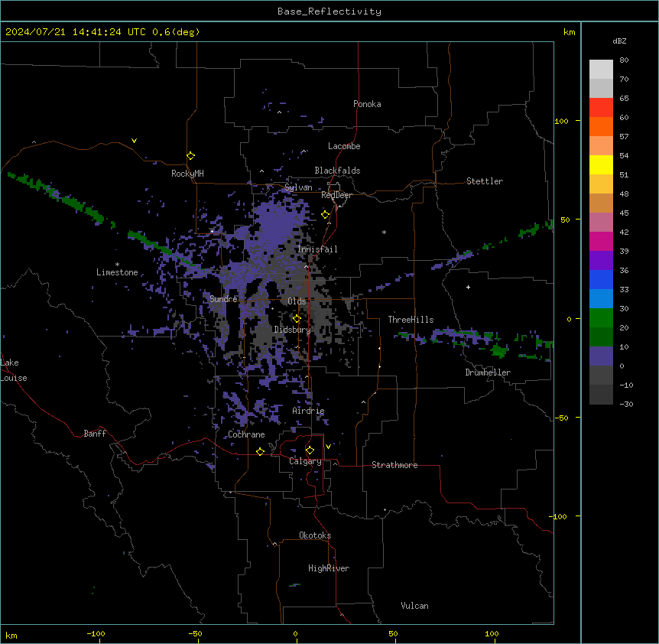
Task: Pick the dark green 10–20 dBZ legend swatch
Action: pyautogui.click(x=601, y=337)
